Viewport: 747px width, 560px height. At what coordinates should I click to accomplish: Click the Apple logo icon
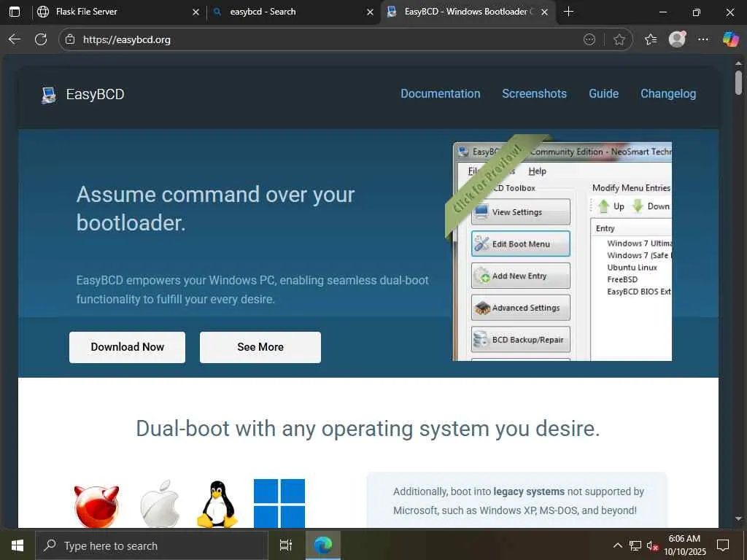[160, 504]
